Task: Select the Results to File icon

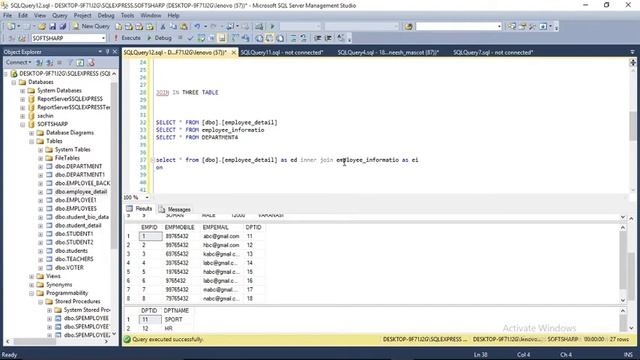Action: [x=280, y=38]
